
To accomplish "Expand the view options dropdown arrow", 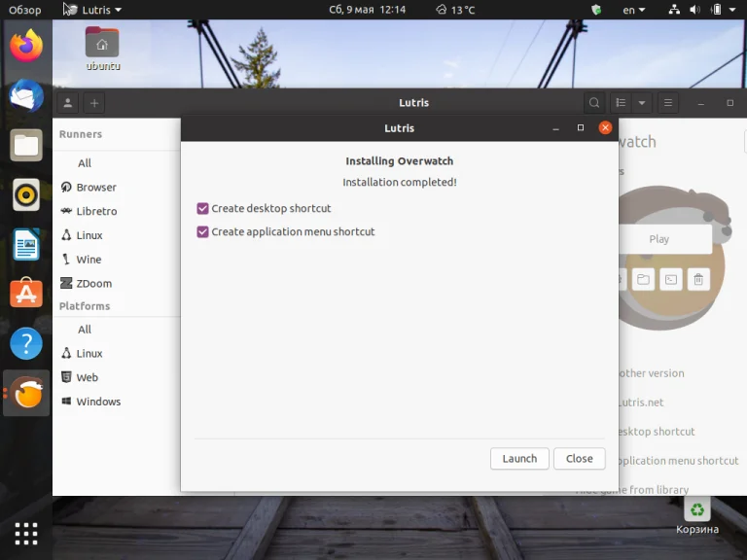I will pyautogui.click(x=642, y=103).
